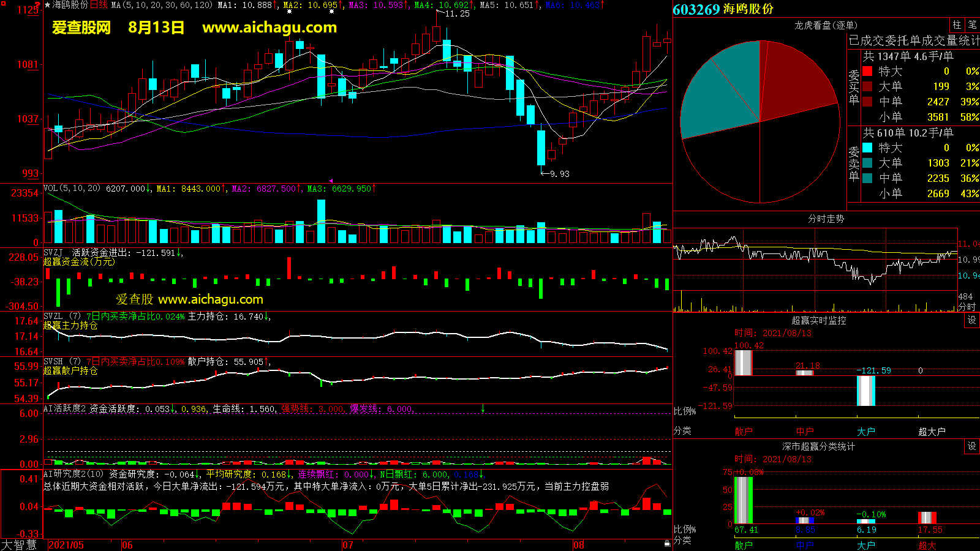Open 设 settings for 深市超赢分类统计 panel
980x551 pixels.
(972, 446)
